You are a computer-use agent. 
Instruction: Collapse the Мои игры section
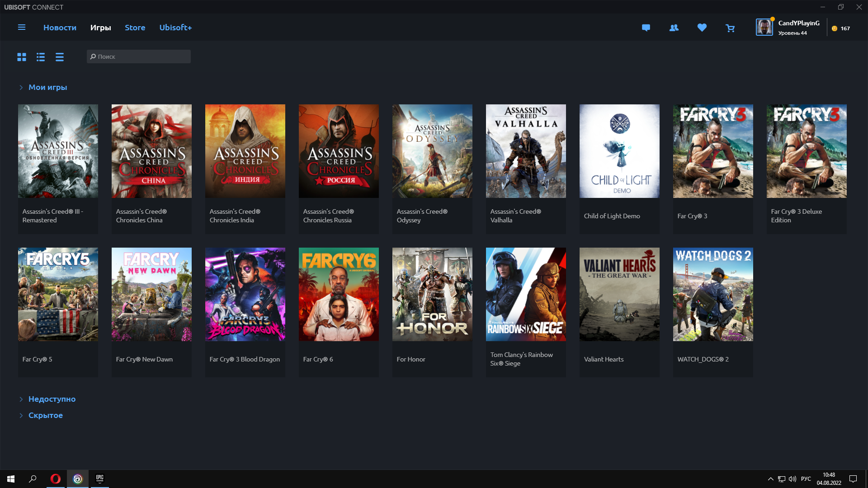tap(21, 88)
